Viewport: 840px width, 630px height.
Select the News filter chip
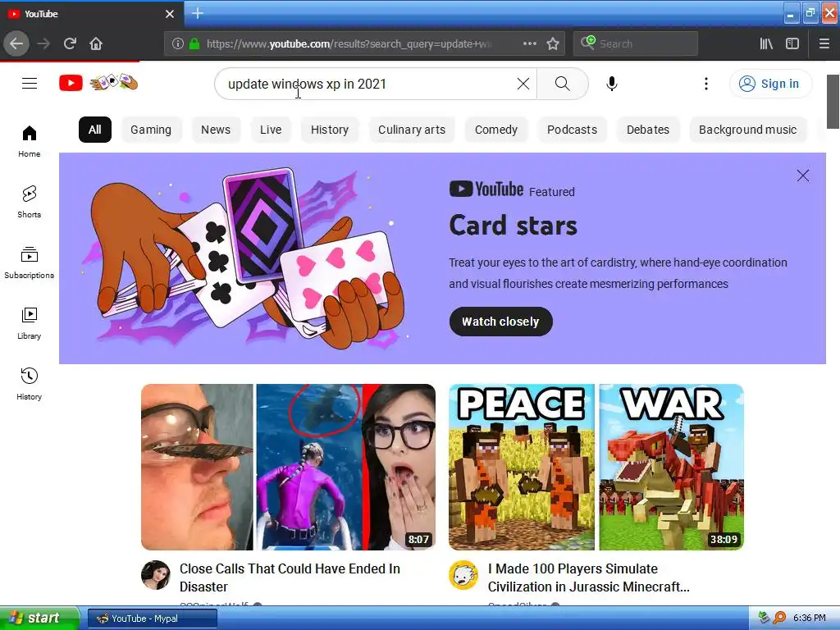[216, 130]
